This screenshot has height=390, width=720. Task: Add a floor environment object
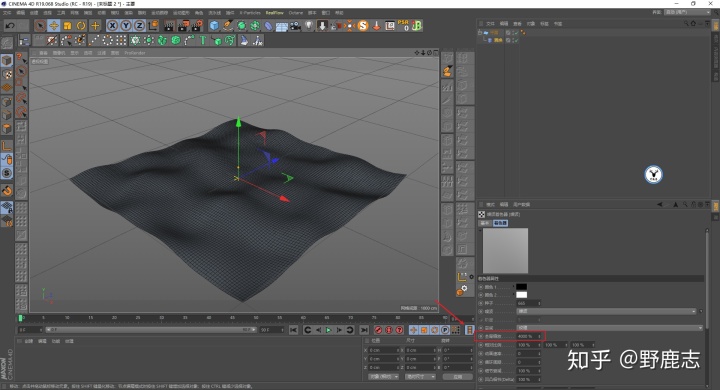[x=281, y=26]
